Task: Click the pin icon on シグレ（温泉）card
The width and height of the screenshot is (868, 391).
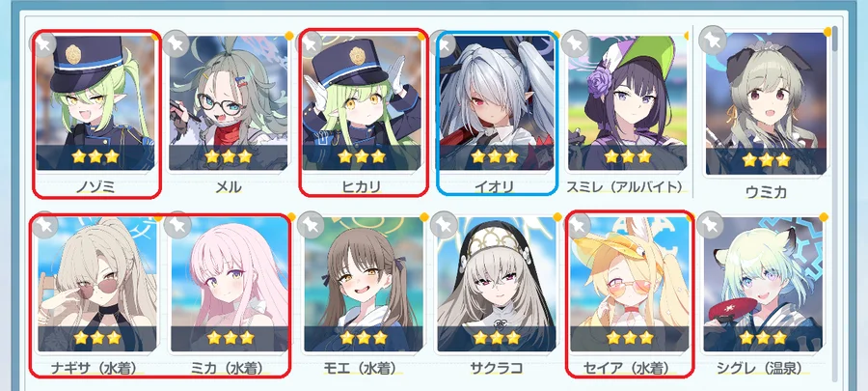Action: [x=710, y=225]
